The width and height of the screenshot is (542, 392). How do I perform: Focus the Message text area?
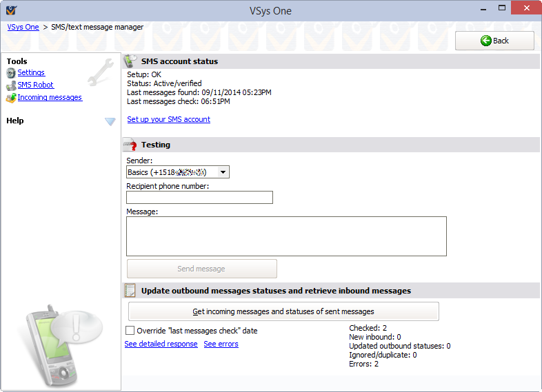(x=286, y=236)
